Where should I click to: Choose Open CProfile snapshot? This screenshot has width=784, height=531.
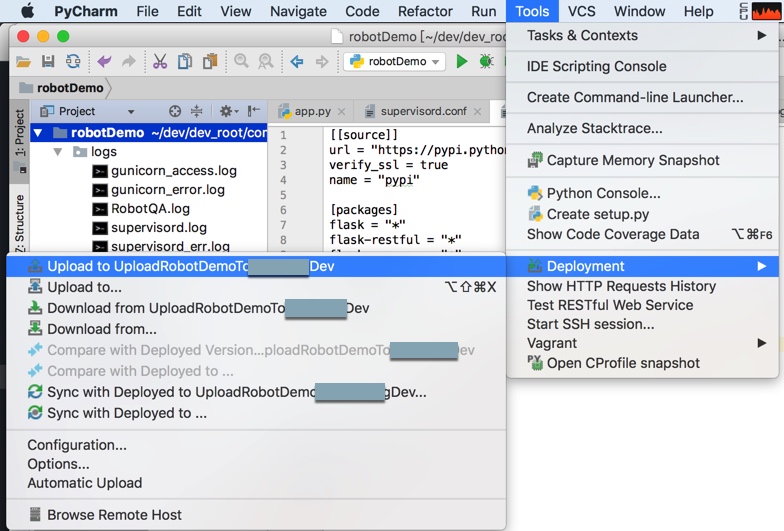click(642, 363)
